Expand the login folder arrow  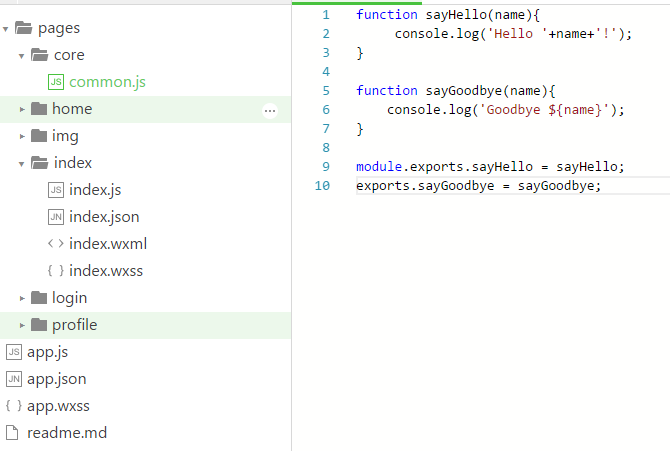pos(22,298)
